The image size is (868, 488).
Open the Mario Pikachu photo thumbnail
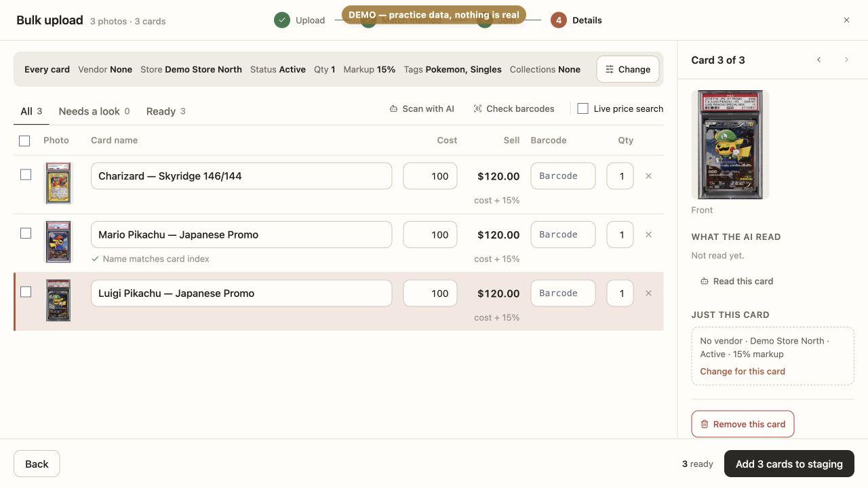pyautogui.click(x=58, y=242)
